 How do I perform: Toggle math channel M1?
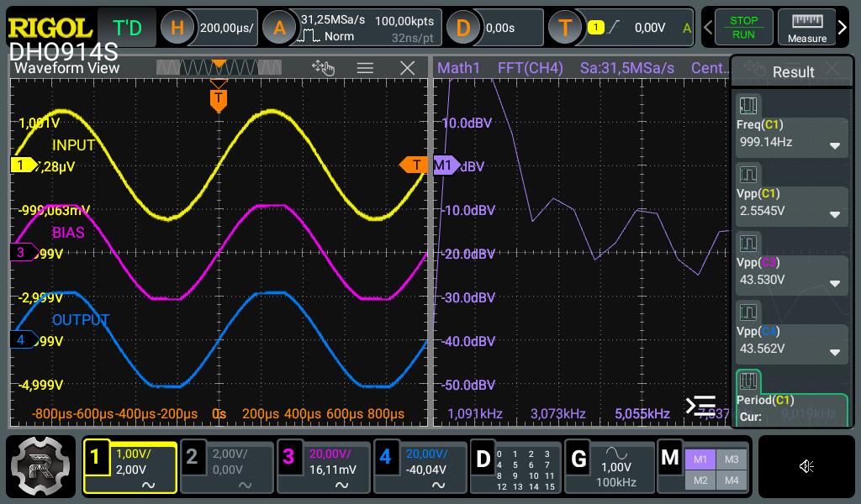700,459
